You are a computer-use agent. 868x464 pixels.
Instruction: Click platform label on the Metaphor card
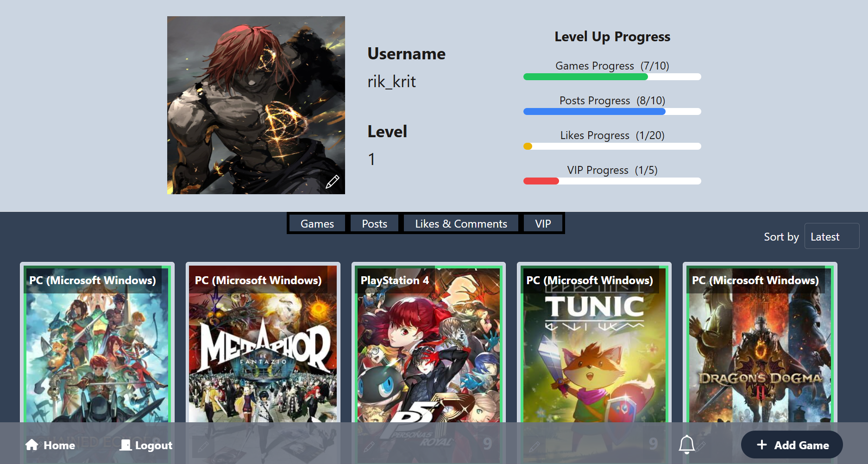point(258,280)
